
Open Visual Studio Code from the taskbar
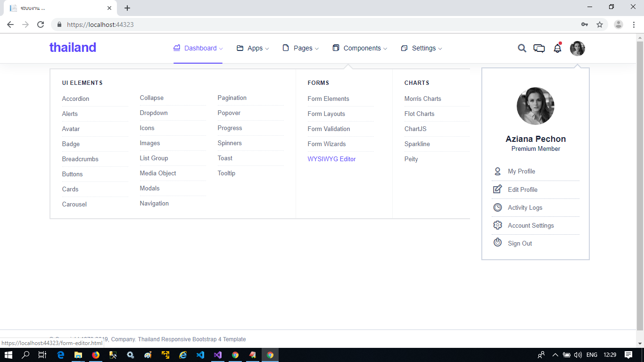[x=200, y=355]
